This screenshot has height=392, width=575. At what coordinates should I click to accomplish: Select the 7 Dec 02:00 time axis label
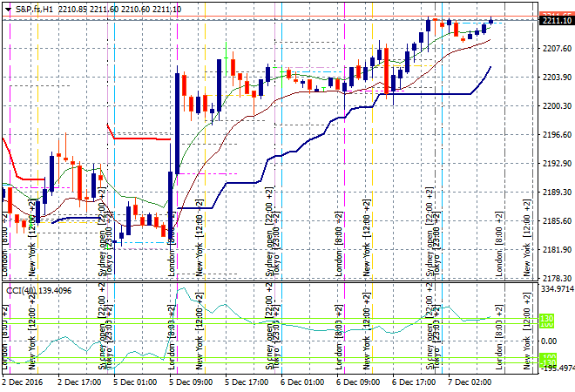point(470,382)
